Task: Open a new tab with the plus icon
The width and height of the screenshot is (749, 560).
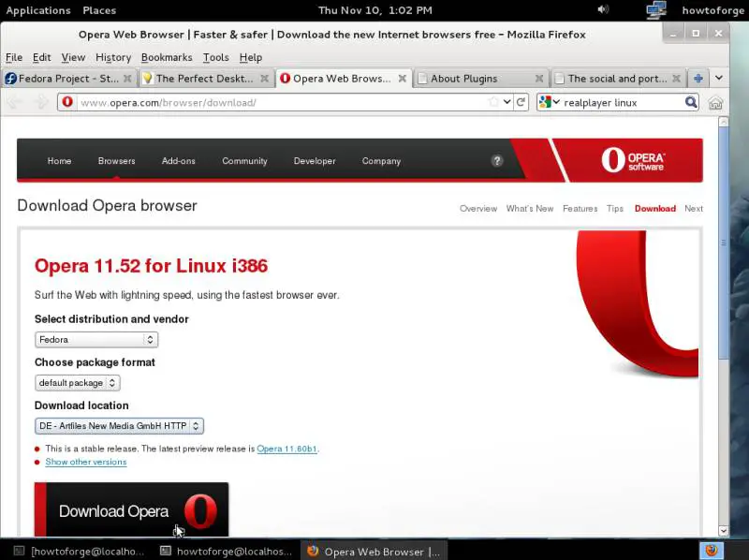Action: 698,79
